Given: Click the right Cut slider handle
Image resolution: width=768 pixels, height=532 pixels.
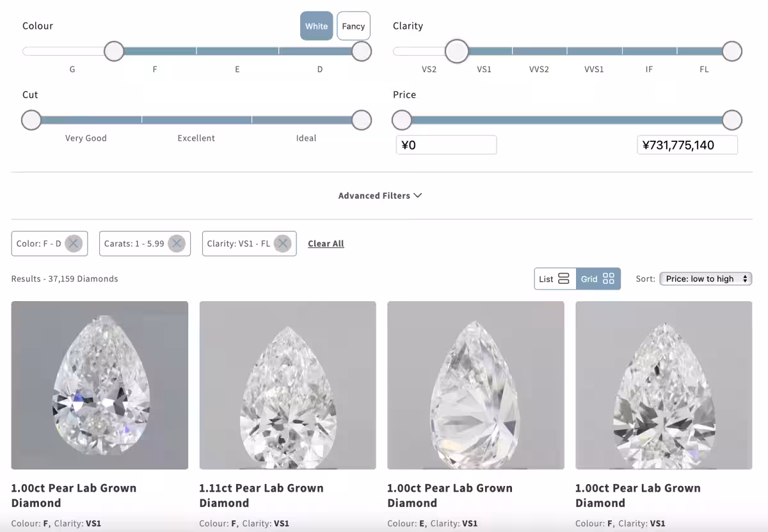Looking at the screenshot, I should coord(362,120).
